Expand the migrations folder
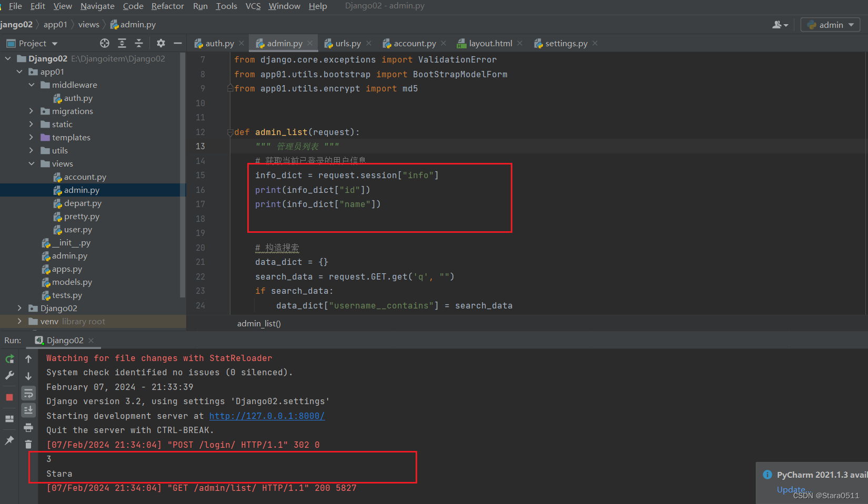The height and width of the screenshot is (504, 868). 31,111
